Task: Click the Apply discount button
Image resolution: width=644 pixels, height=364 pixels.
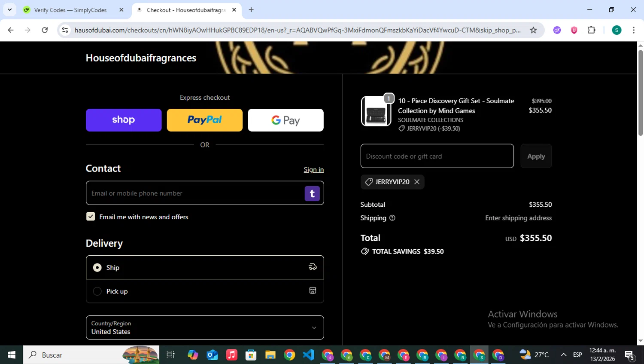Action: coord(536,156)
